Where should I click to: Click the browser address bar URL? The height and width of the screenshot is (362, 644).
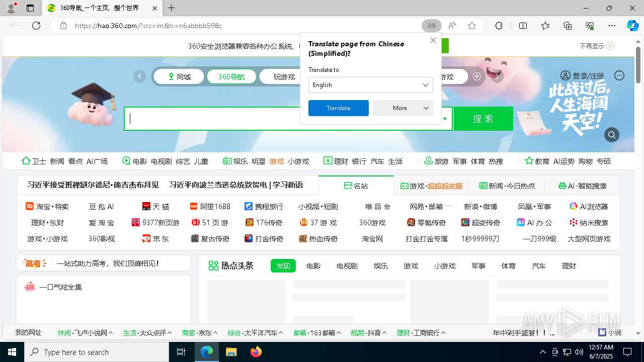(148, 26)
